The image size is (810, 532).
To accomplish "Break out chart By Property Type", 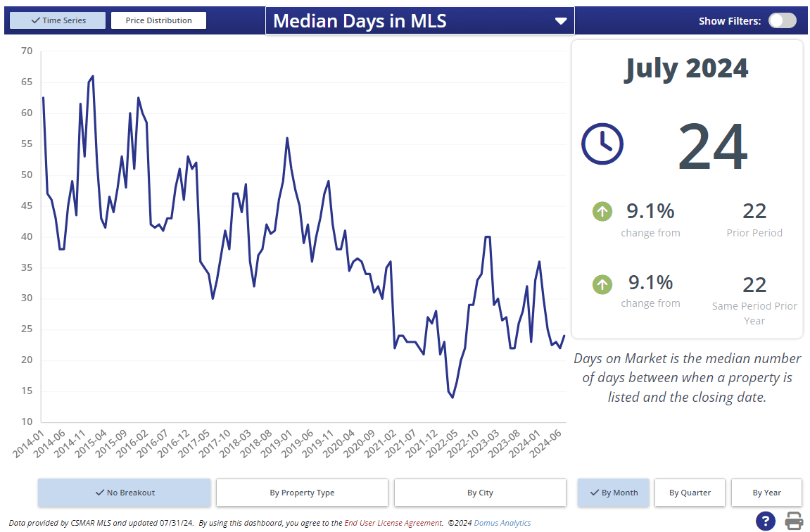I will tap(302, 493).
